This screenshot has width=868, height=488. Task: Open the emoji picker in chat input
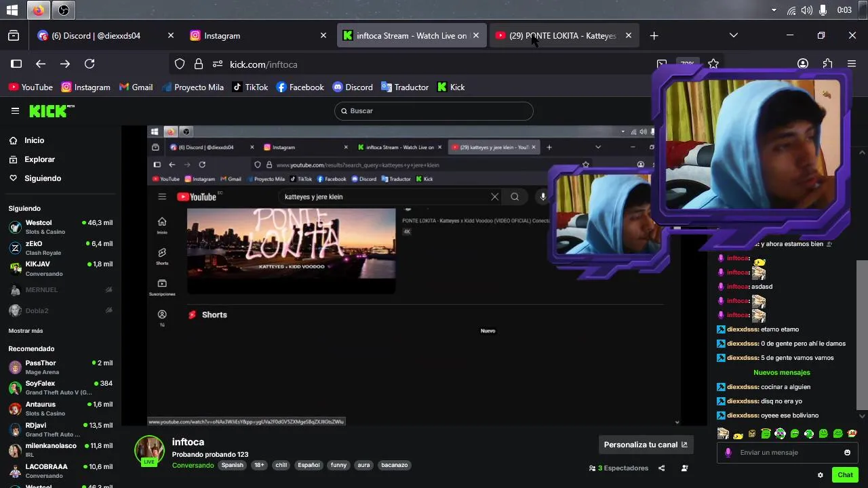[847, 453]
